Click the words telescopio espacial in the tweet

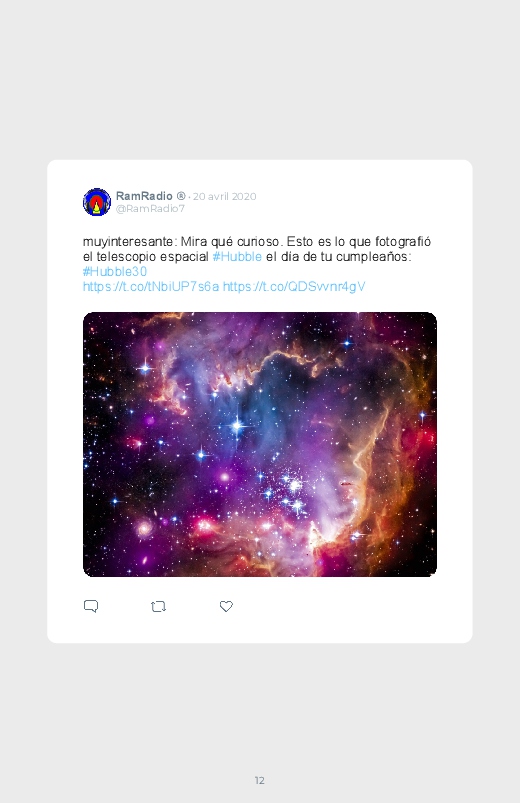click(153, 257)
